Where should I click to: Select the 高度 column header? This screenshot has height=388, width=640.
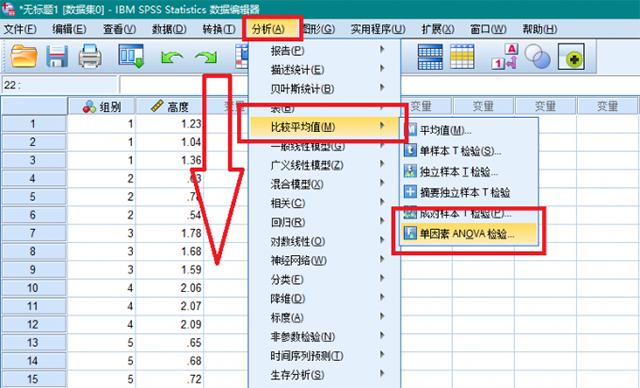[170, 107]
